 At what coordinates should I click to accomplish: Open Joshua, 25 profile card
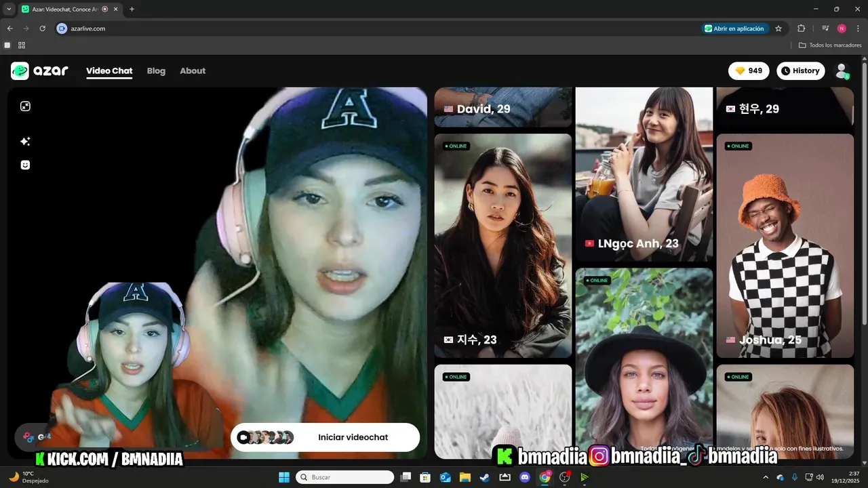click(785, 245)
